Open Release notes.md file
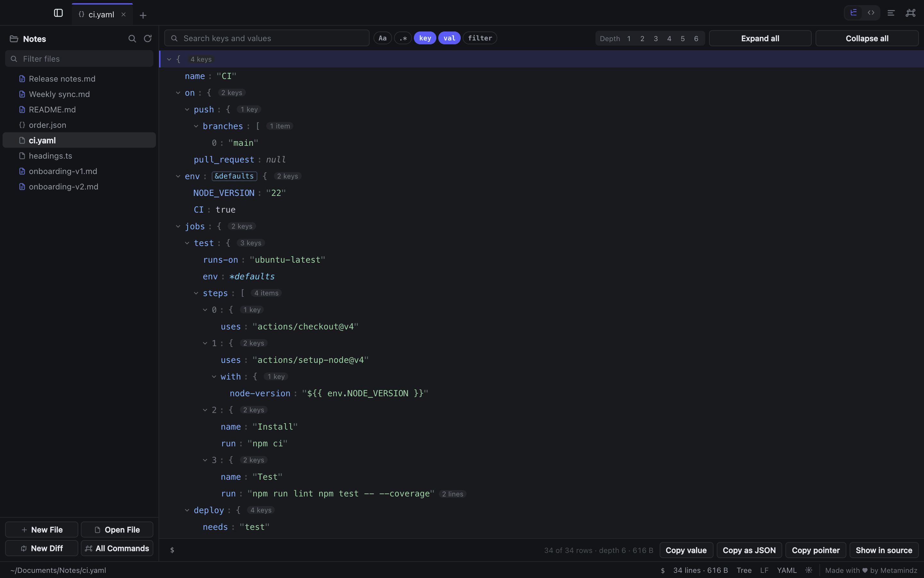The height and width of the screenshot is (578, 924). tap(79, 79)
